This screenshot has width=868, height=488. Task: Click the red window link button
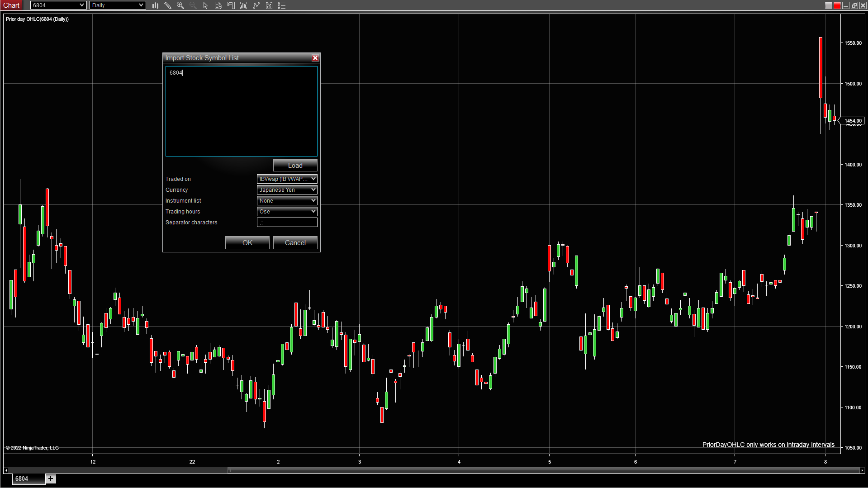[x=837, y=5]
